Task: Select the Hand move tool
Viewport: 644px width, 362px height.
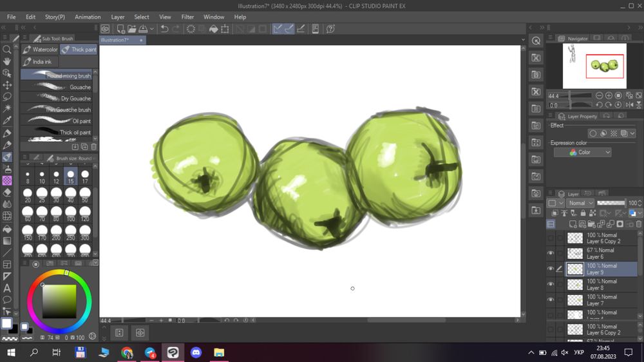Action: pos(7,61)
